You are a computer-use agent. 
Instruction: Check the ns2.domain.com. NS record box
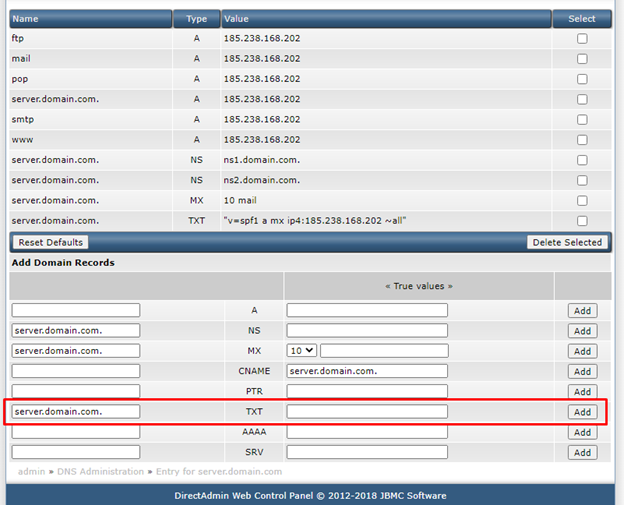pyautogui.click(x=582, y=181)
